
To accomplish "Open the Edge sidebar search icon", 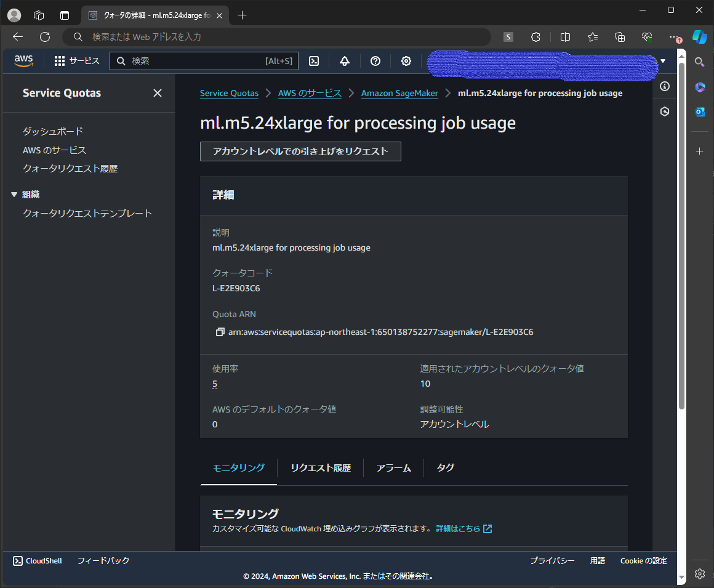I will (x=700, y=62).
